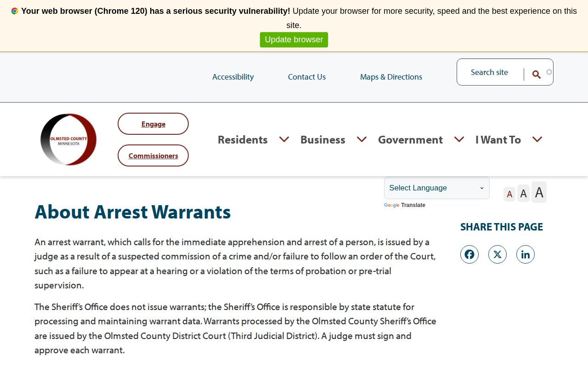Share this page on LinkedIn
Viewport: 588px width, 368px height.
(x=526, y=254)
